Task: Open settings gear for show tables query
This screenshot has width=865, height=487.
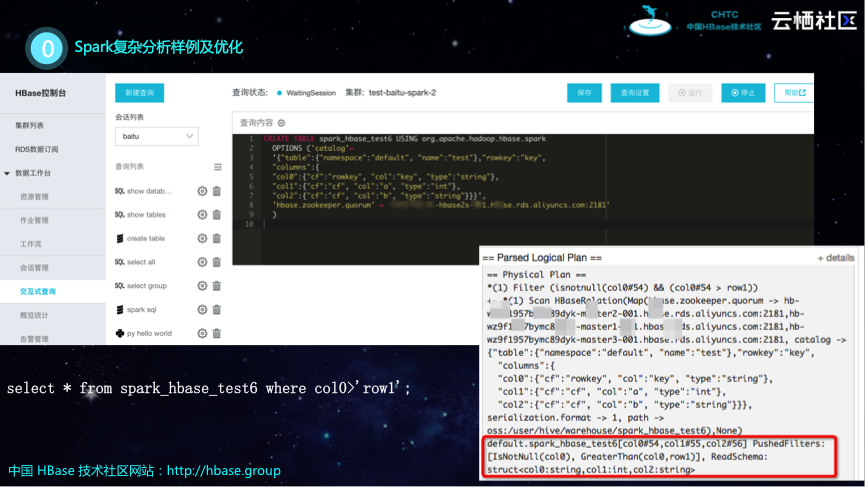Action: tap(202, 215)
